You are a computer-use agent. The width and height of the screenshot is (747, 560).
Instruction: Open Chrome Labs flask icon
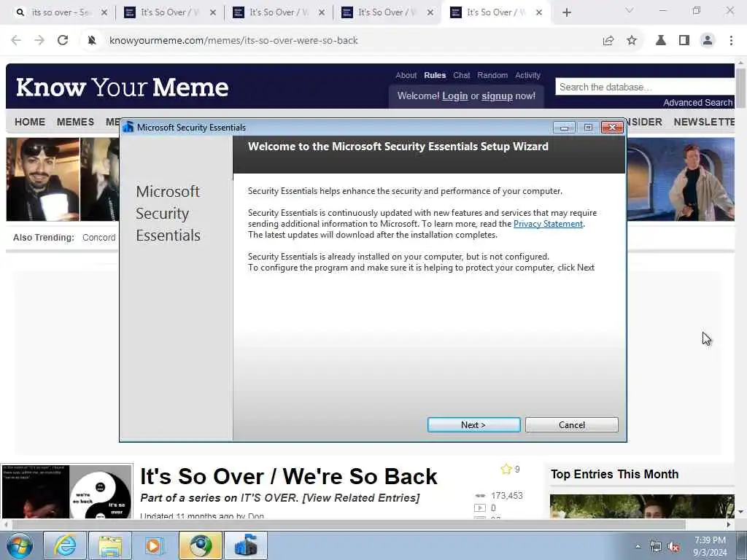(x=661, y=41)
